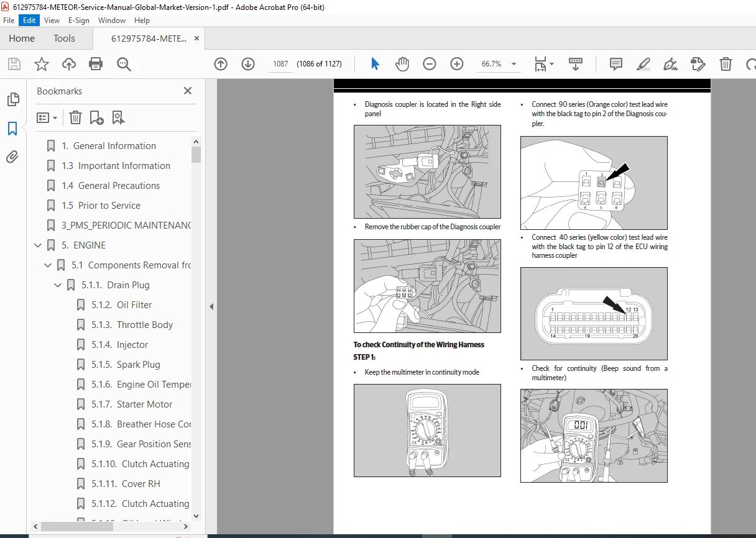Click the upload to cloud icon

coord(68,63)
